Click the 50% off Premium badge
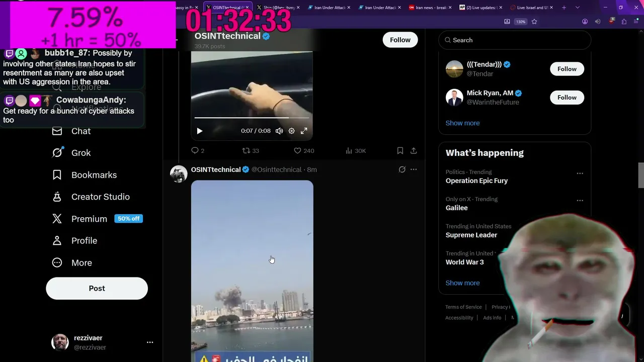644x362 pixels. tap(129, 219)
